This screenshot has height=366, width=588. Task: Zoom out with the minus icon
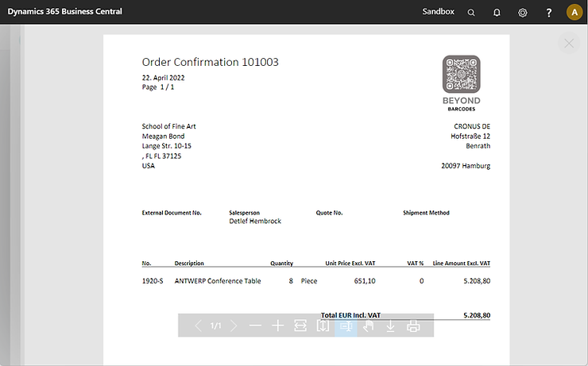pyautogui.click(x=255, y=326)
